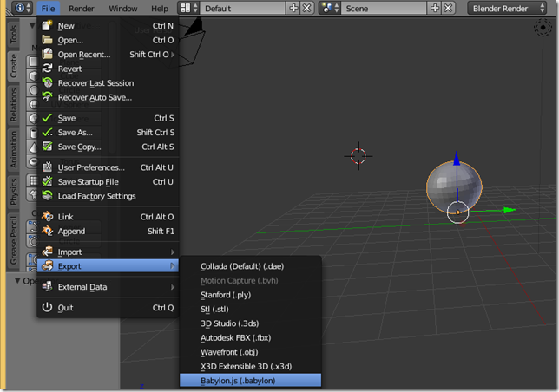Add a new screen layout
Image resolution: width=559 pixels, height=392 pixels.
coord(293,8)
